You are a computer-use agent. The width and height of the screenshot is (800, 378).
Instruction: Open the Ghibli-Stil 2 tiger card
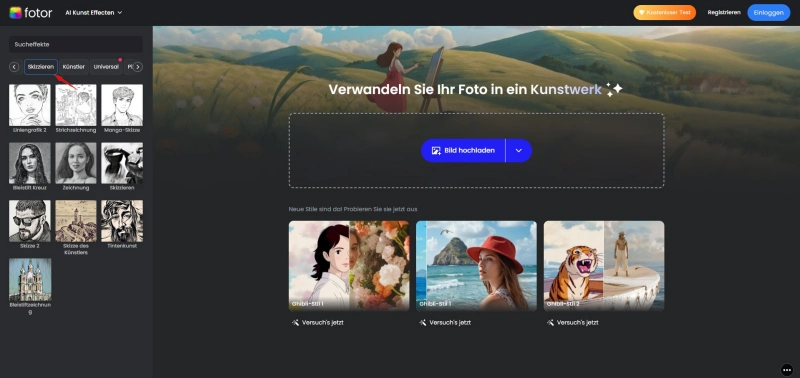(x=604, y=266)
